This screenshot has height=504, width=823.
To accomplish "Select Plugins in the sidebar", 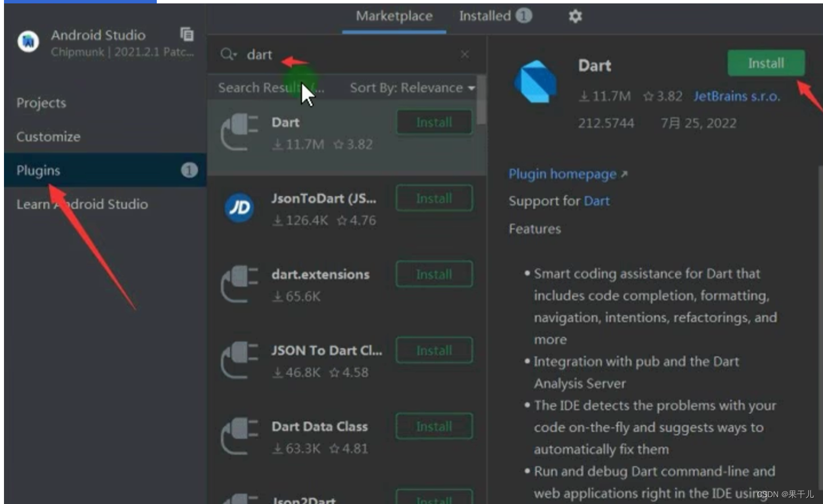I will (105, 170).
